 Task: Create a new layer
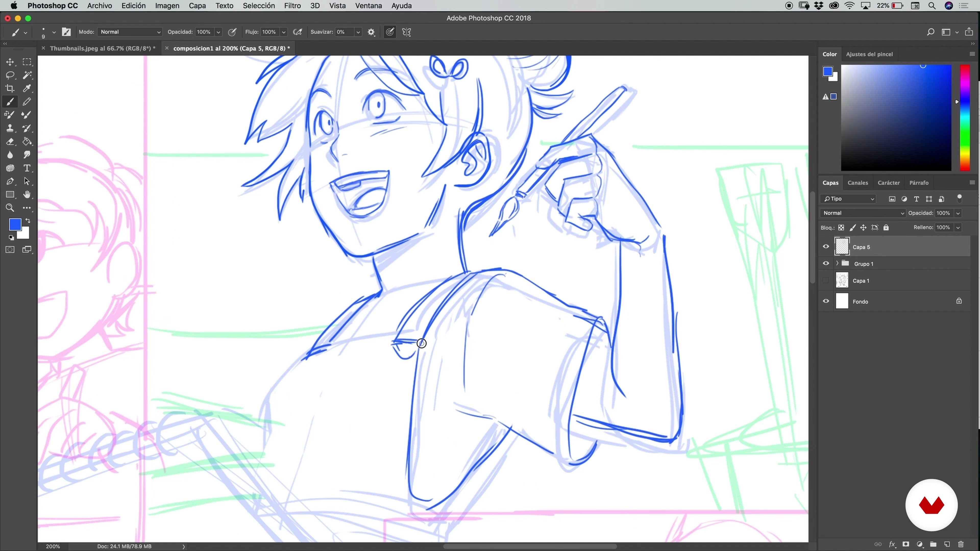[947, 544]
